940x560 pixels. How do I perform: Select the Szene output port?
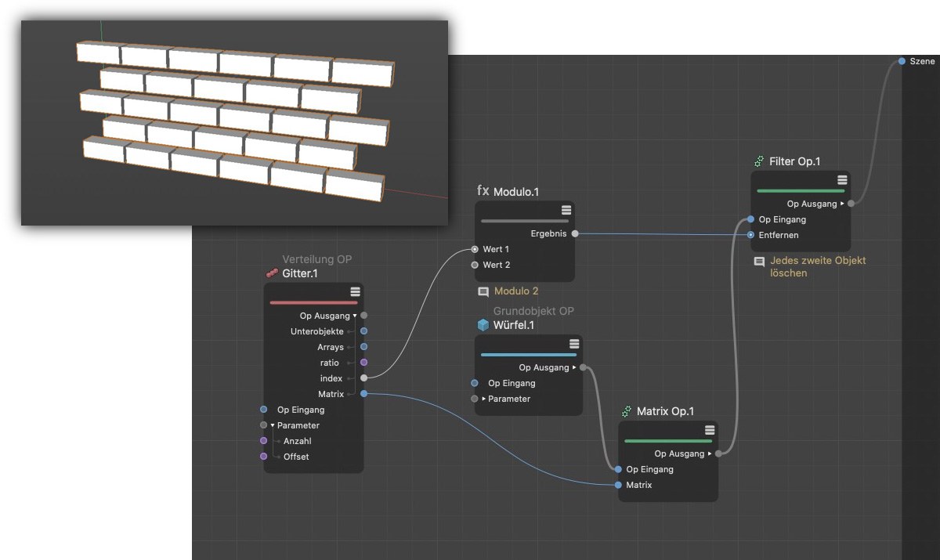click(902, 61)
